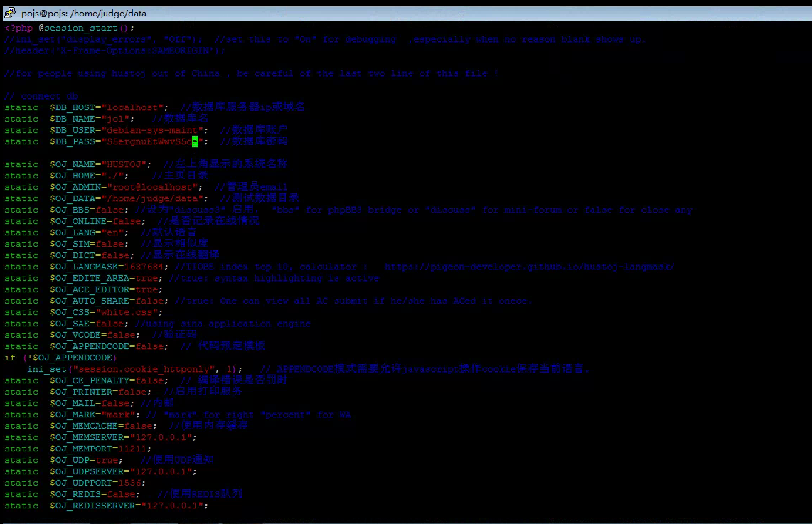Click the green cursor in the password string

click(x=195, y=142)
